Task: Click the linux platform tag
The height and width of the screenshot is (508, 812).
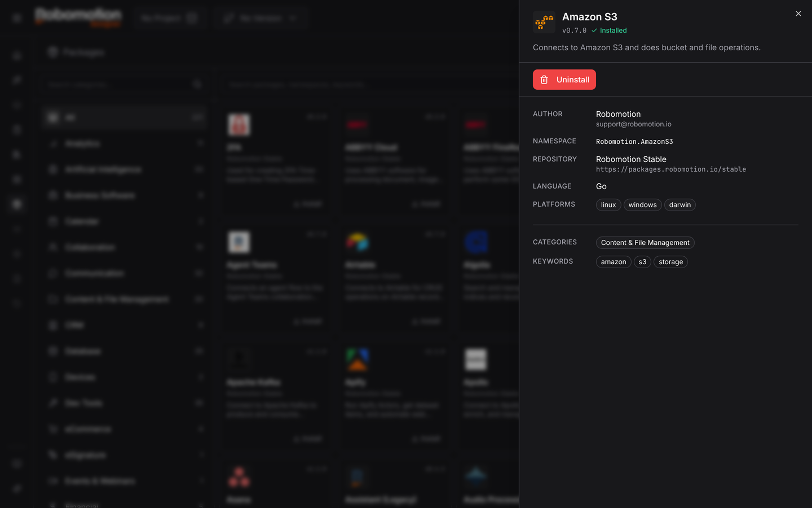Action: click(608, 205)
